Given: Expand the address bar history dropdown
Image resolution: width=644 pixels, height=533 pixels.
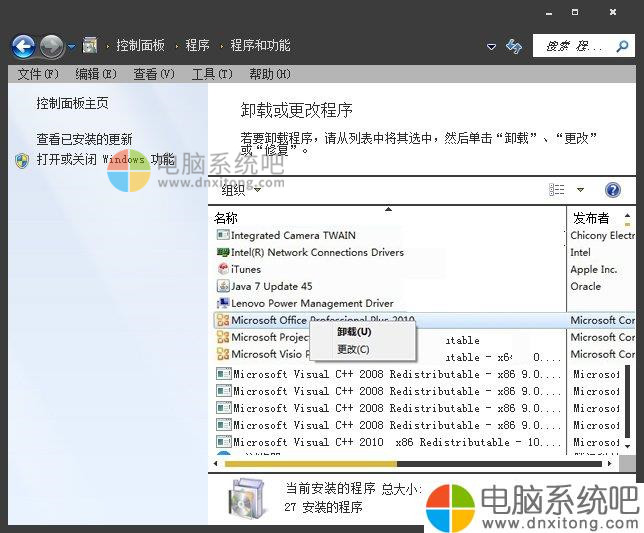Looking at the screenshot, I should pos(491,46).
